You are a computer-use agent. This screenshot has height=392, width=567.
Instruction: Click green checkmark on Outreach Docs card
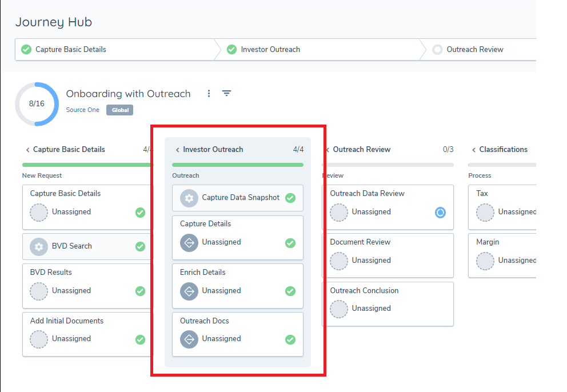[x=290, y=339]
